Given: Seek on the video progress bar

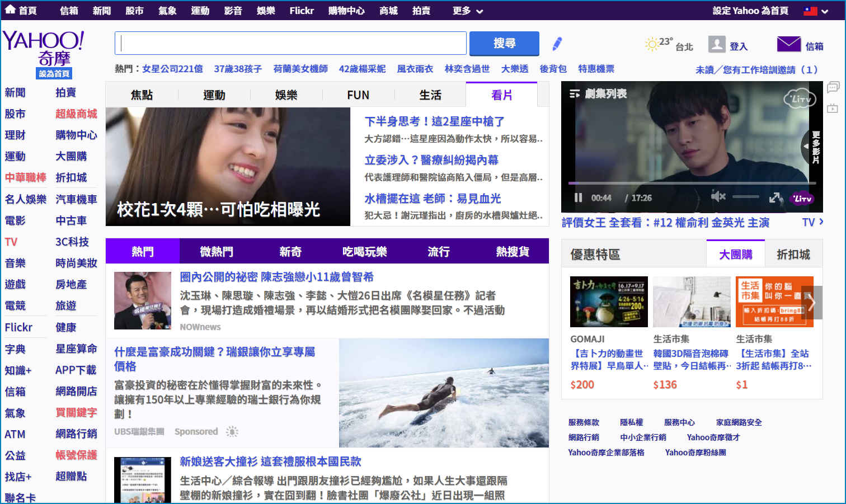Looking at the screenshot, I should (692, 183).
